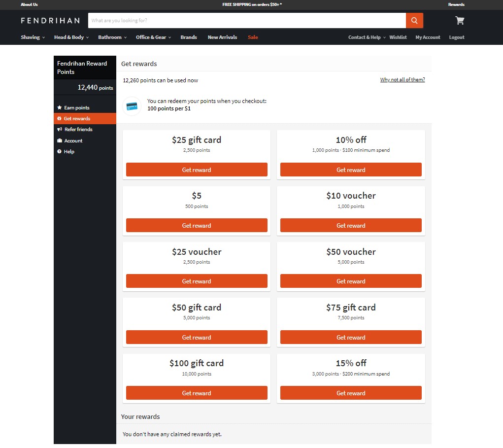Click the 'FREE SHIPPING on orders $50+' banner
The width and height of the screenshot is (503, 448).
tap(252, 4)
